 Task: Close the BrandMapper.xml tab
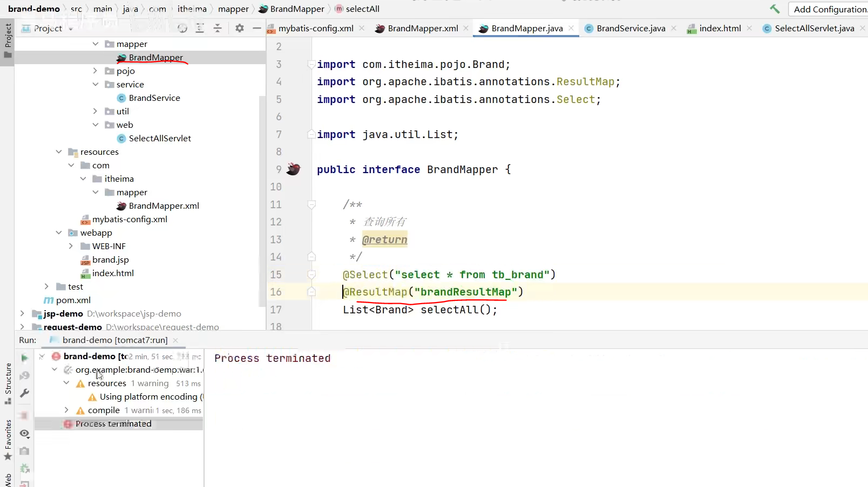[x=466, y=28]
